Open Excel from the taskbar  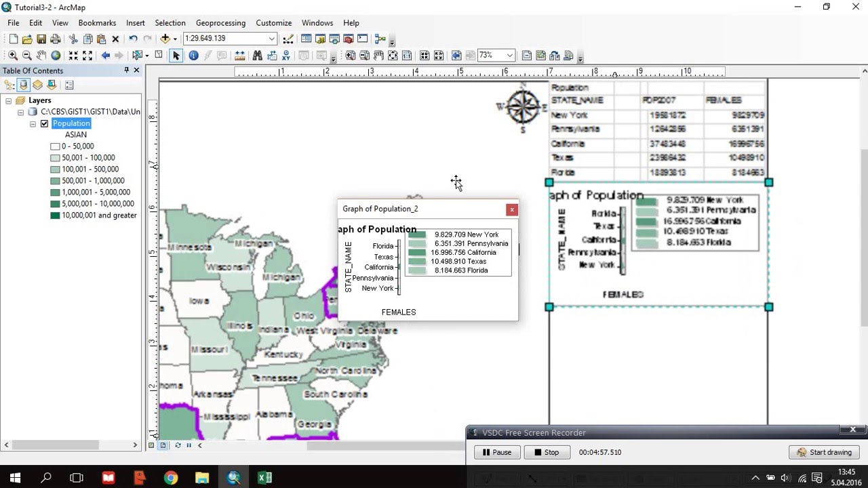pos(264,478)
